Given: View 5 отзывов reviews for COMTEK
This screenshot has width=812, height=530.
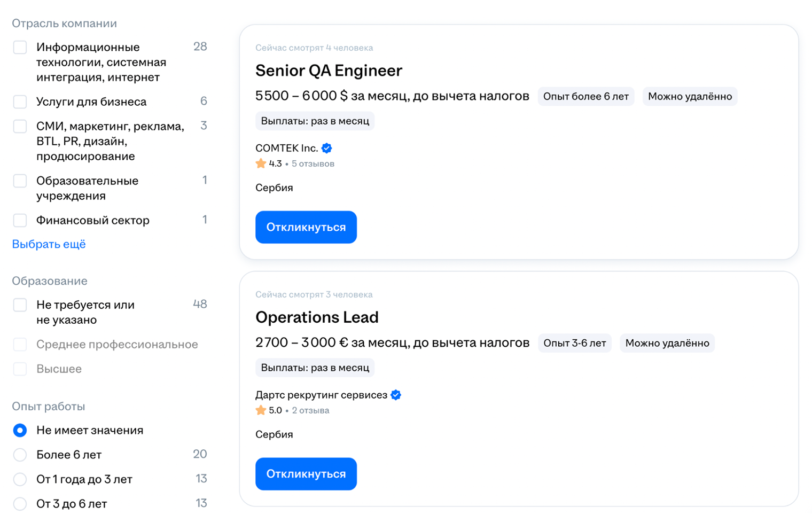Looking at the screenshot, I should coord(313,164).
